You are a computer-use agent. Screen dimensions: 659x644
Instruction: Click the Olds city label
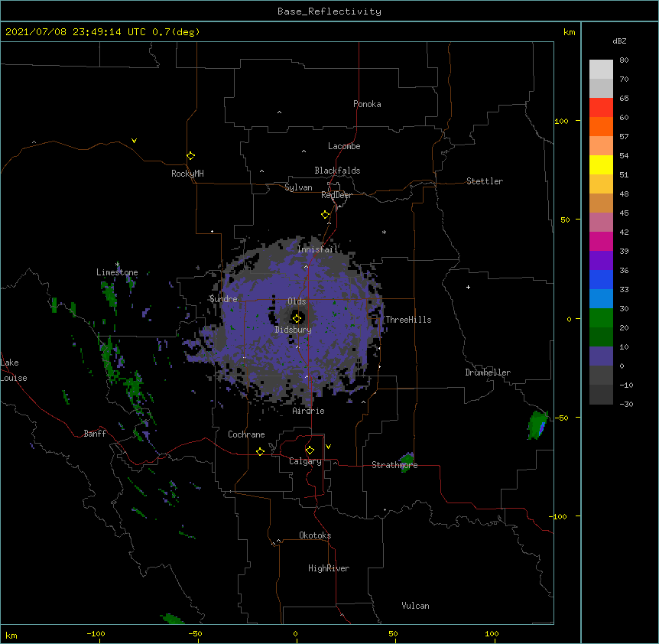pyautogui.click(x=297, y=301)
